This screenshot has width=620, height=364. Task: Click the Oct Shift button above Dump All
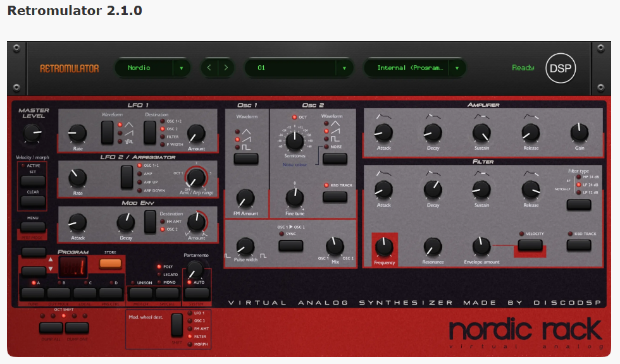51,327
